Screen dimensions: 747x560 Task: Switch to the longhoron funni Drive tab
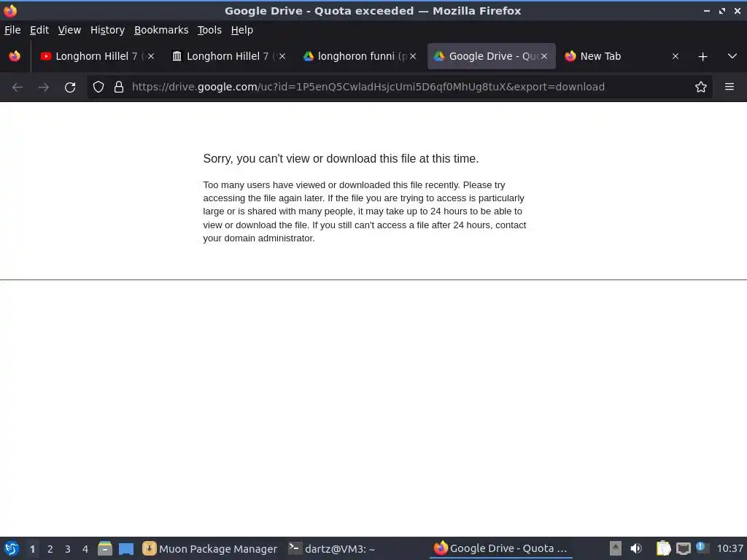coord(360,56)
